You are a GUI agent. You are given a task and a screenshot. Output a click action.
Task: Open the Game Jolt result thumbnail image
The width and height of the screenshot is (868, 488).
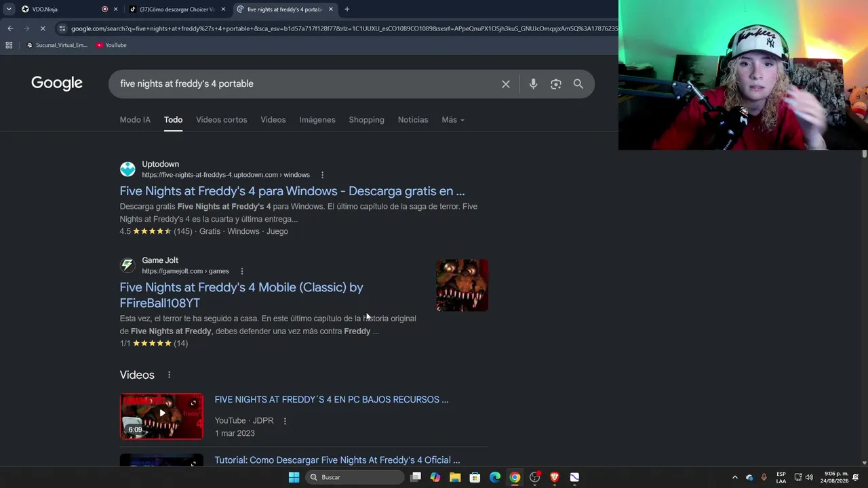[462, 285]
